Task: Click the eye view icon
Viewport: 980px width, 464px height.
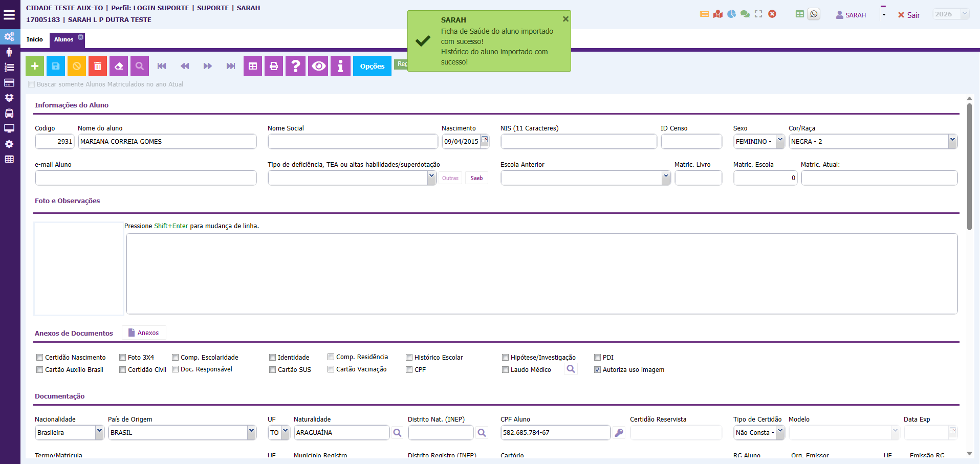Action: (319, 66)
